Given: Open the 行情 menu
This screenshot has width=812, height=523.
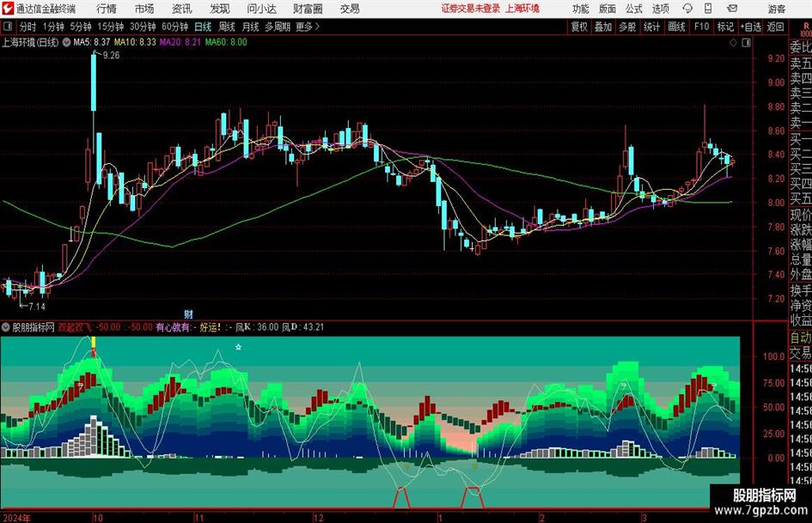Looking at the screenshot, I should 107,9.
